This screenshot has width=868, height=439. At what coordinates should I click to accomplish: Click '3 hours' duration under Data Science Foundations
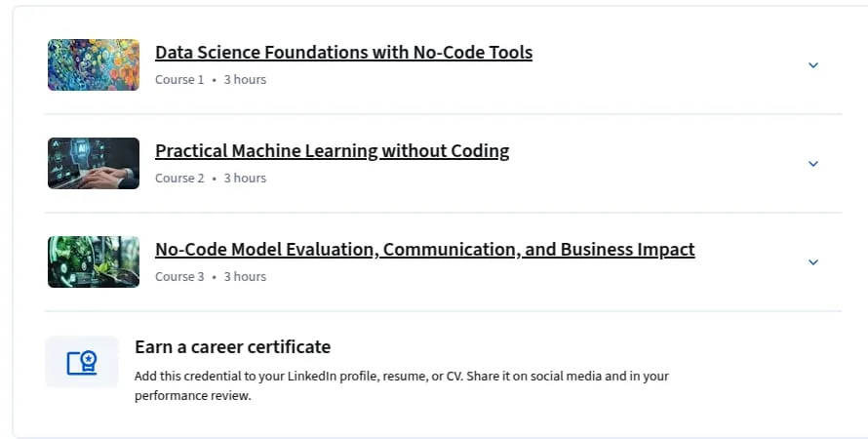245,80
